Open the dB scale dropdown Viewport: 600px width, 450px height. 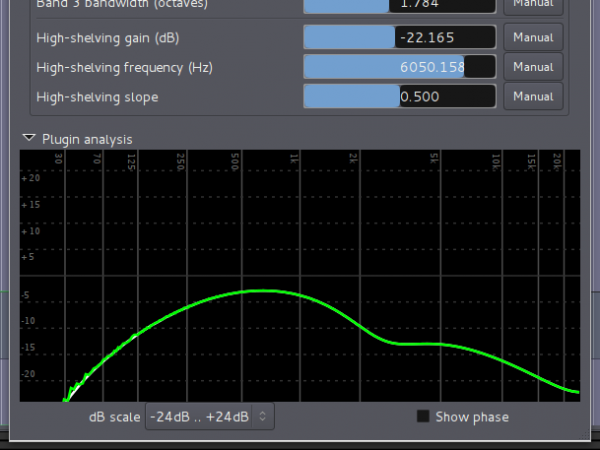[x=210, y=416]
